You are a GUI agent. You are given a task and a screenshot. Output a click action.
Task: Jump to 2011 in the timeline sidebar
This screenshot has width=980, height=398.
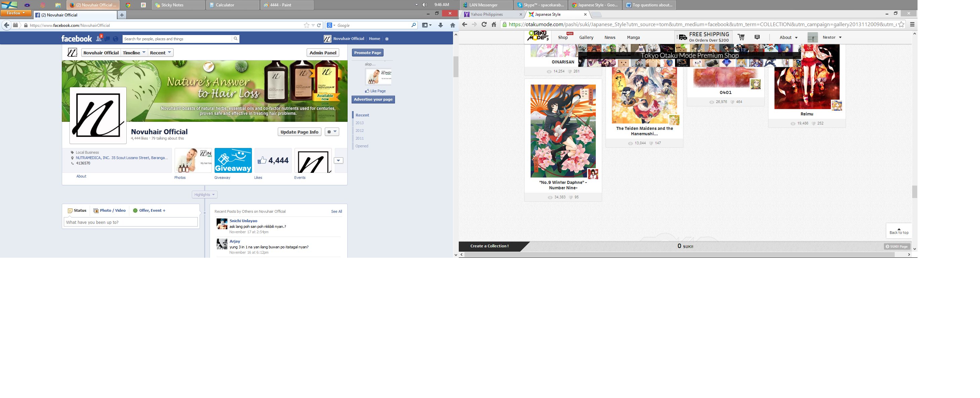tap(359, 138)
